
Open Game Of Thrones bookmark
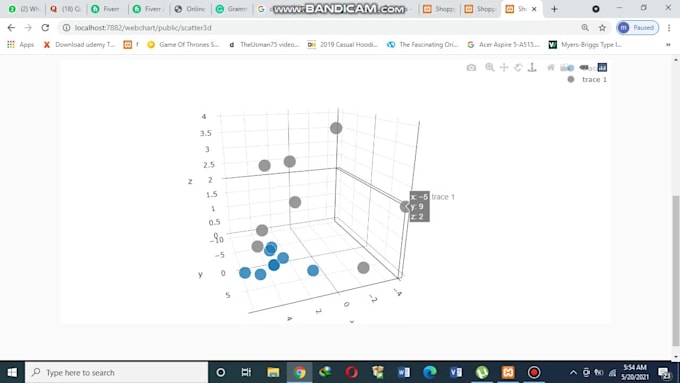click(183, 44)
